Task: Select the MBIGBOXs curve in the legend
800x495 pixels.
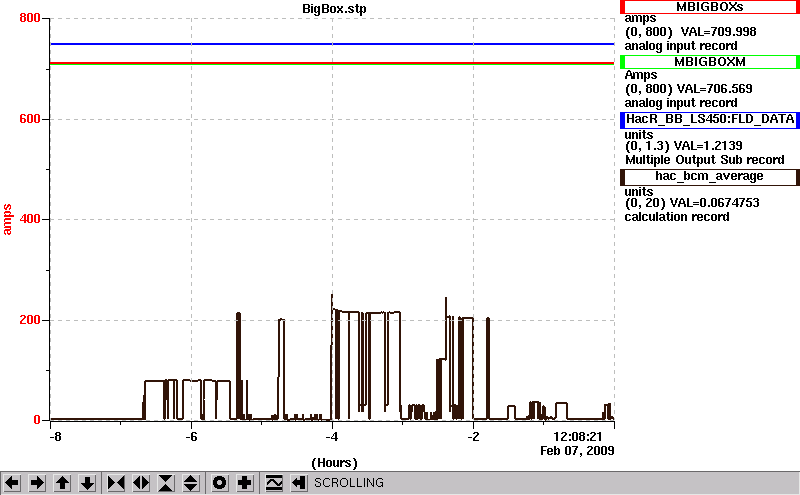Action: (710, 7)
